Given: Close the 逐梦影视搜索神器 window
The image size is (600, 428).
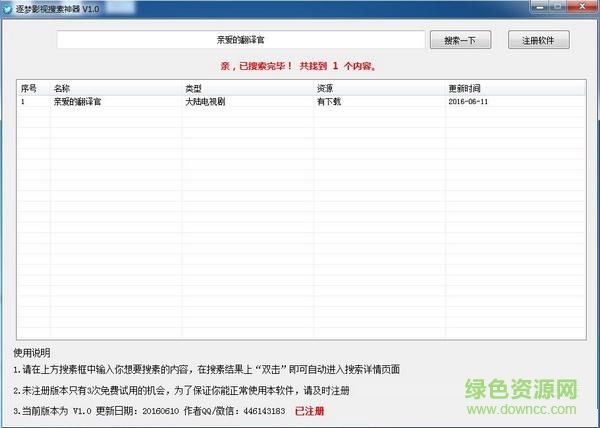Looking at the screenshot, I should [x=582, y=7].
